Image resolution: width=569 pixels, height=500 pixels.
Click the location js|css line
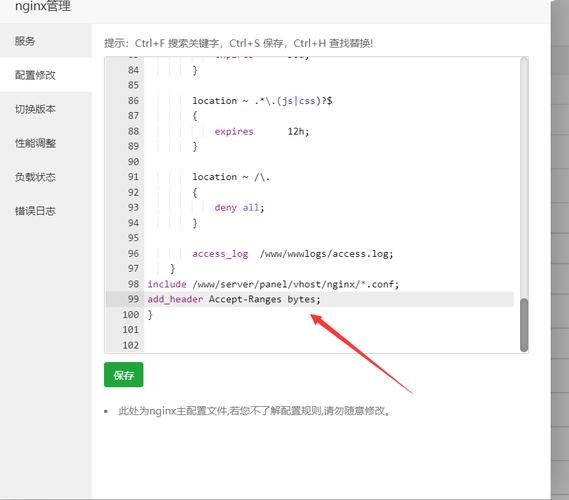[262, 101]
